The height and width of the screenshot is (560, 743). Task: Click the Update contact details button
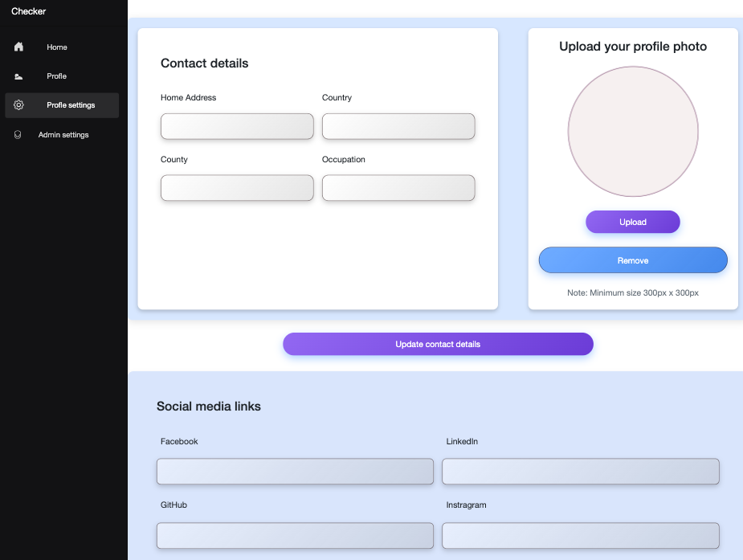[x=438, y=344]
